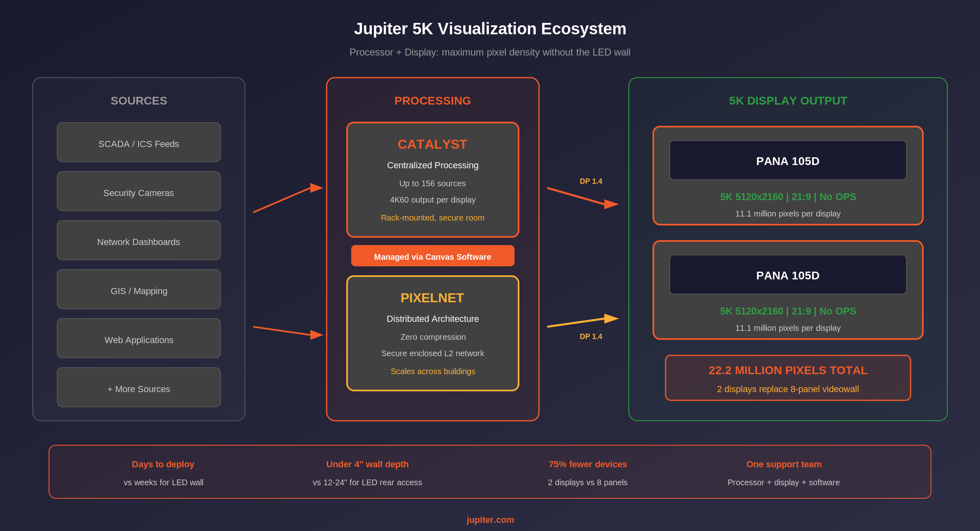Click the 2 displays vs 8 panels text
Image resolution: width=980 pixels, height=531 pixels.
point(588,482)
